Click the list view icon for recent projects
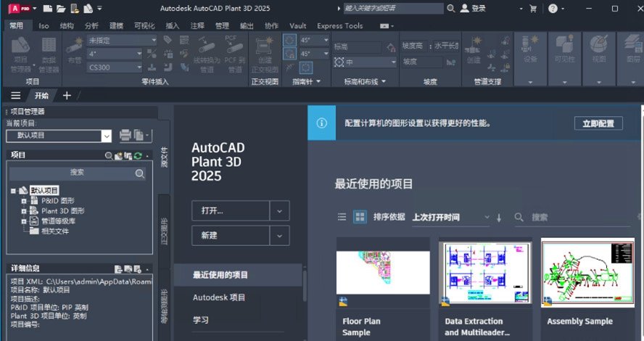Screen dimensions: 644x341 (x=342, y=217)
